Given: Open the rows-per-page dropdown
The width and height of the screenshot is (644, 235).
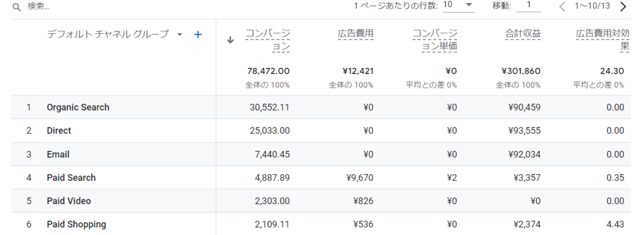Looking at the screenshot, I should pyautogui.click(x=458, y=6).
